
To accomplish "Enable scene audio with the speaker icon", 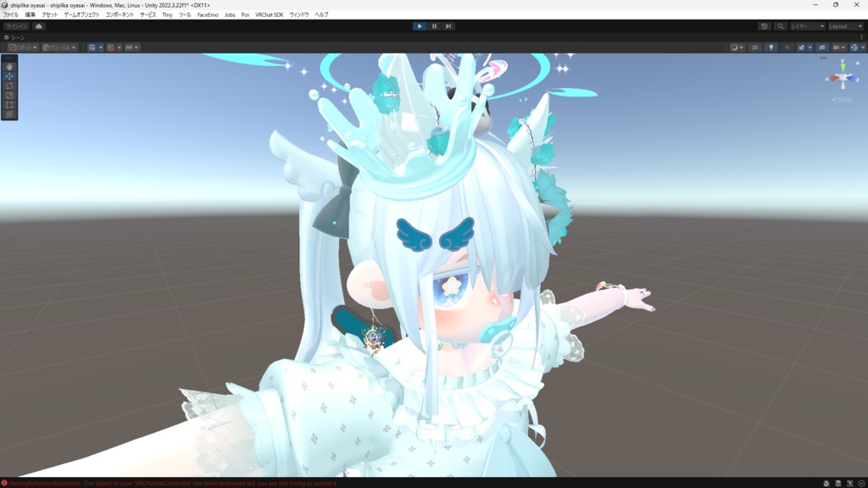I will pos(787,47).
